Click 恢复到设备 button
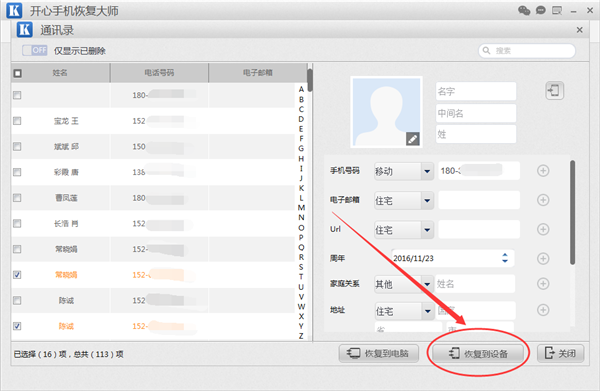Screen dimensions: 600x391 (x=478, y=353)
